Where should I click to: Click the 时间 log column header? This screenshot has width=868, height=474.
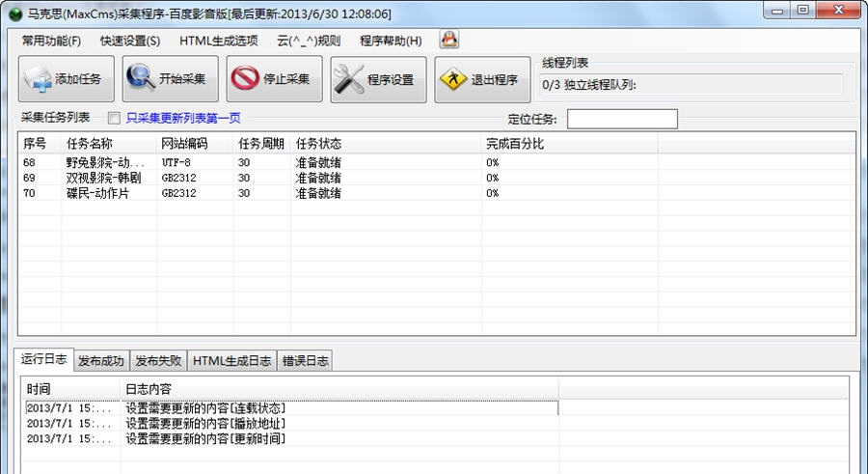click(x=72, y=389)
